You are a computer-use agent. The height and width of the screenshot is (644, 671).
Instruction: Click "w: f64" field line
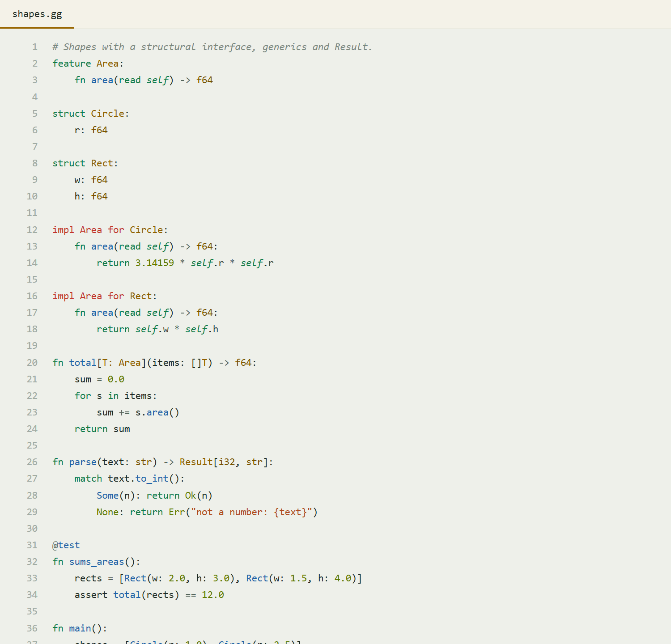click(x=91, y=180)
